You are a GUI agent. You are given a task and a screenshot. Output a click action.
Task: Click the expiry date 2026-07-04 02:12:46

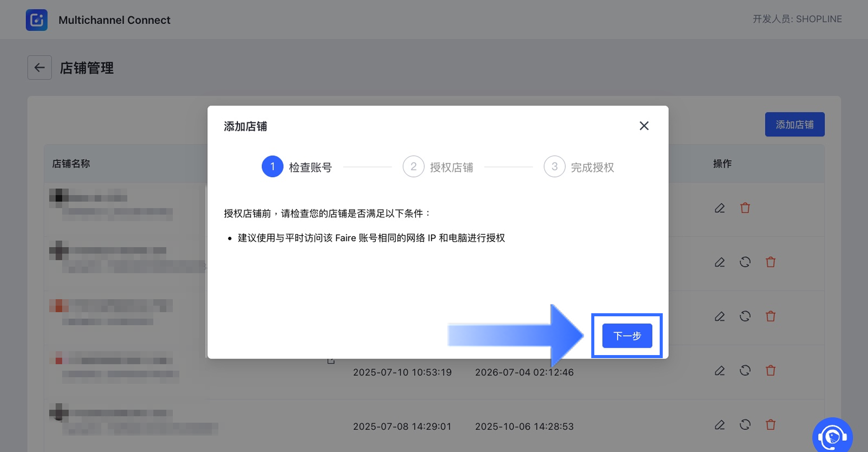(x=524, y=372)
